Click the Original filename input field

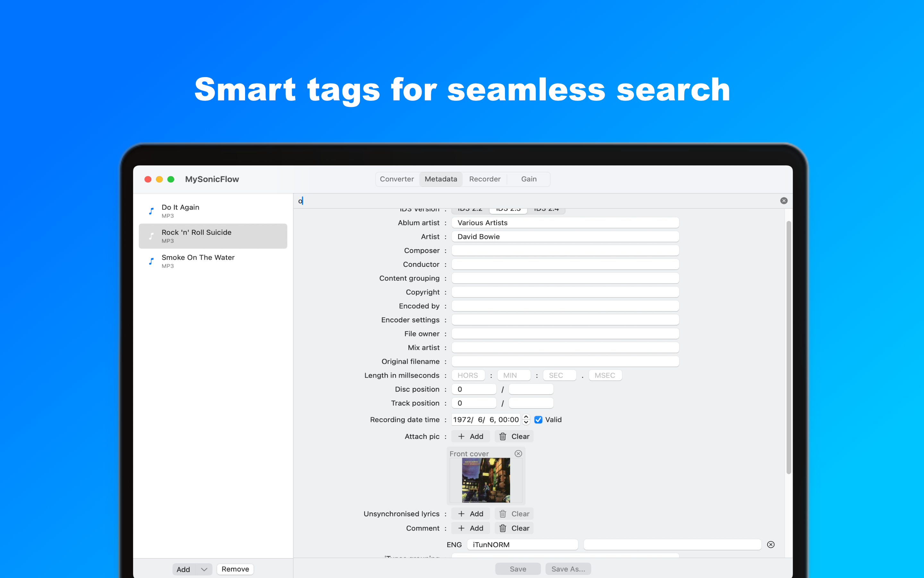[x=565, y=361]
